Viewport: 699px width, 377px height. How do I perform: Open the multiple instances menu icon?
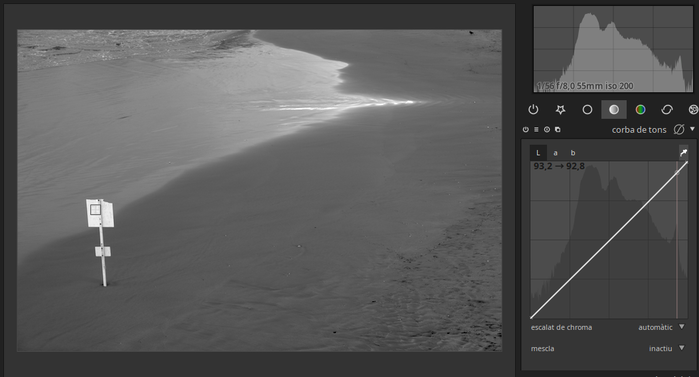click(x=558, y=130)
